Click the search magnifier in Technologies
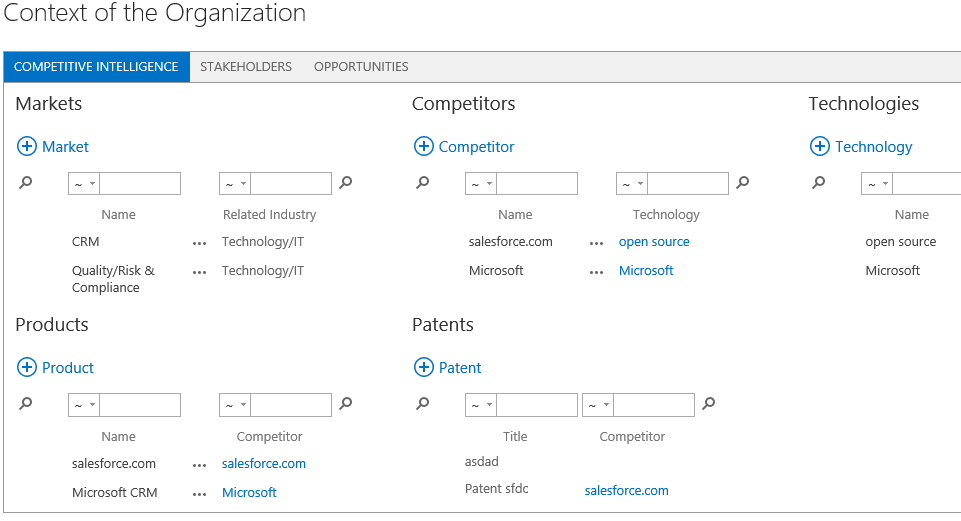This screenshot has width=961, height=521. 819,182
